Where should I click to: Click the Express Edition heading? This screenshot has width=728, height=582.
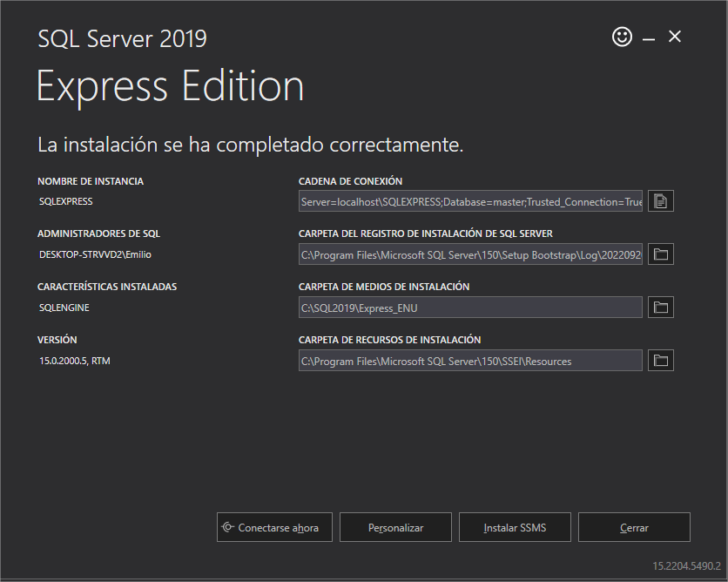click(x=171, y=87)
